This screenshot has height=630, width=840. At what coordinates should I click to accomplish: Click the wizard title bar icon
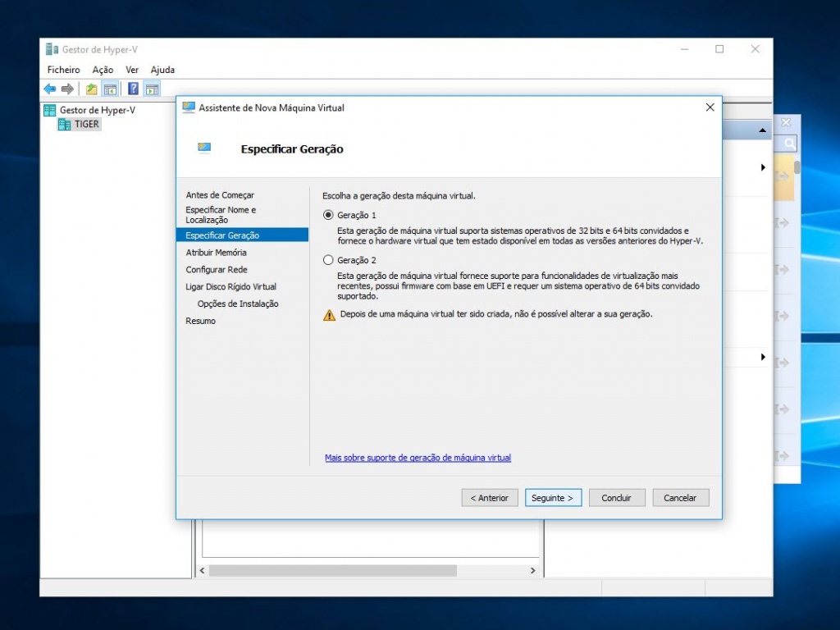(x=189, y=107)
